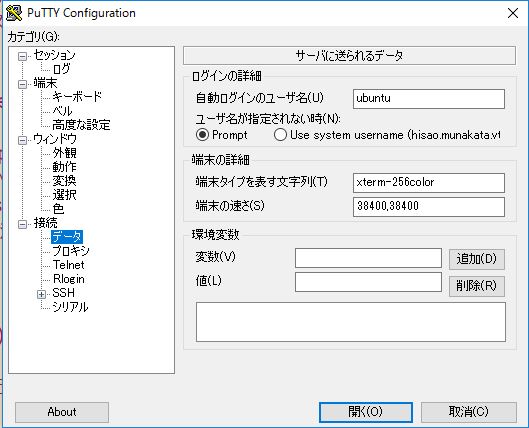Open the ウィンドウ category

pos(55,139)
